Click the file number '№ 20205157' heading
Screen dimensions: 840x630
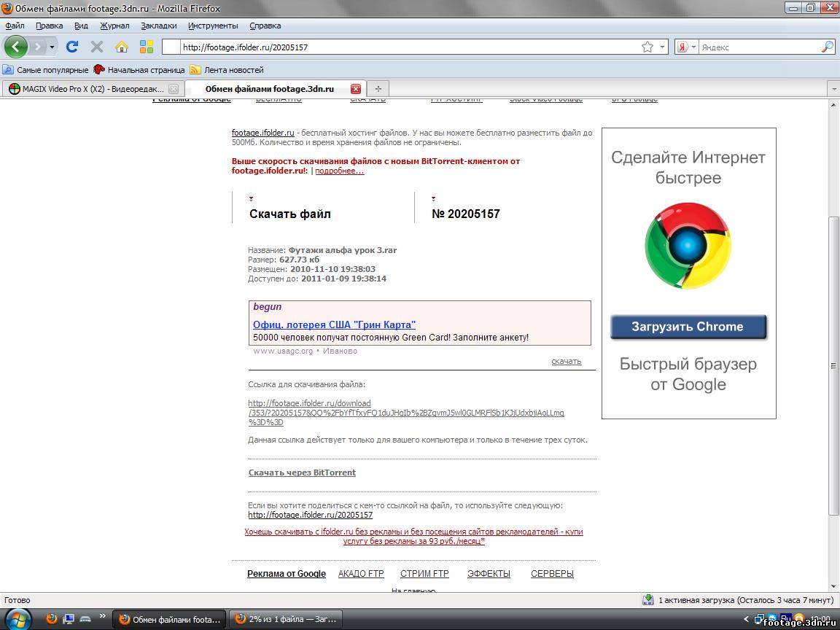[465, 214]
